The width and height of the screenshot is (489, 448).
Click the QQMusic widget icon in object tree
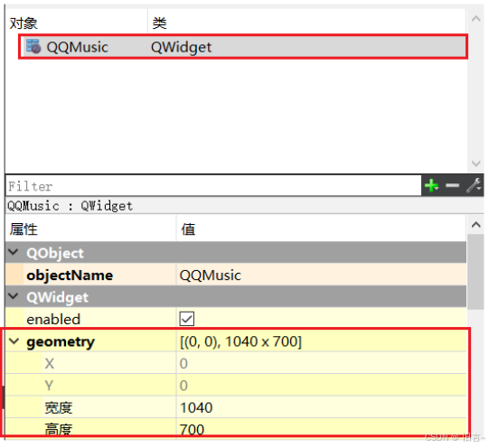coord(33,47)
